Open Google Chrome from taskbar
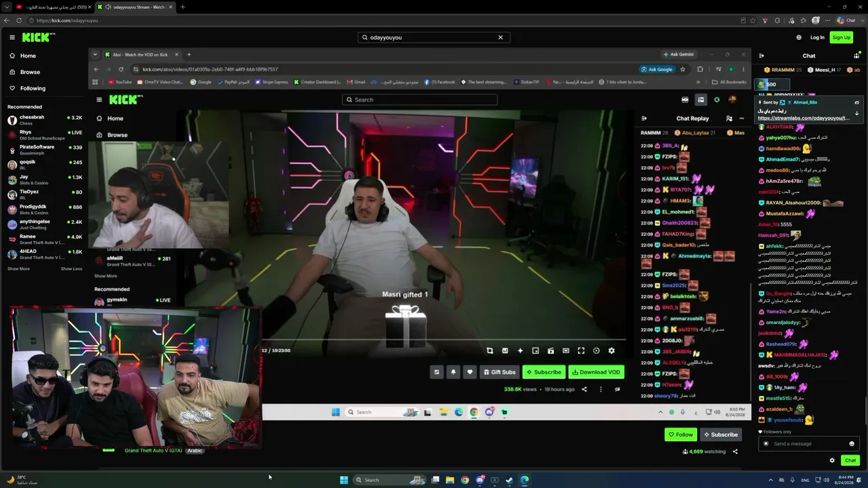 (465, 480)
